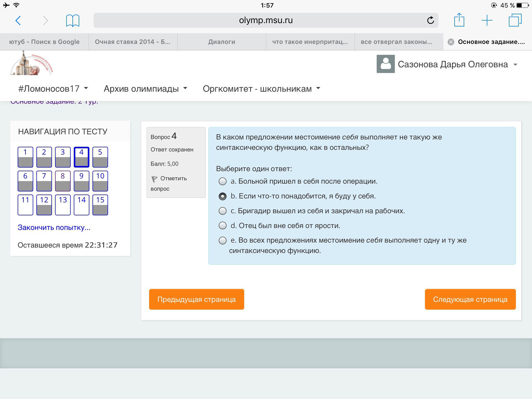Screen dimensions: 532x399
Task: Select answer c about Бригадир
Action: click(x=223, y=211)
